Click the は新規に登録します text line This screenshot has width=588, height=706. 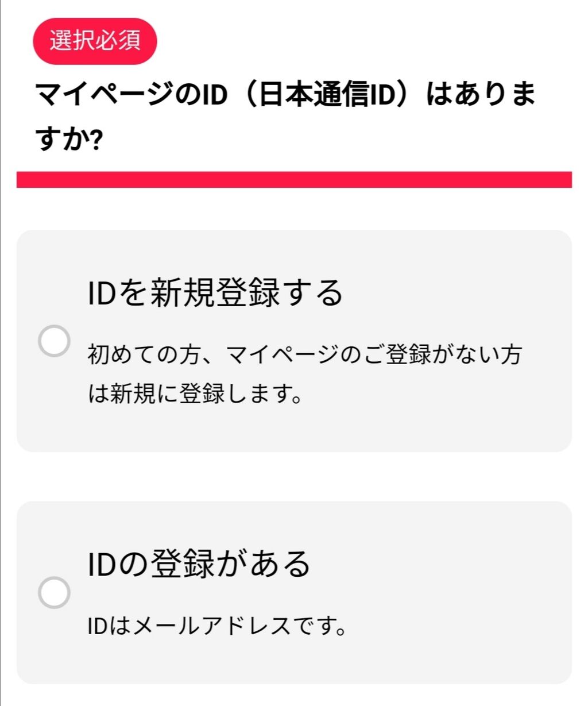(x=195, y=393)
